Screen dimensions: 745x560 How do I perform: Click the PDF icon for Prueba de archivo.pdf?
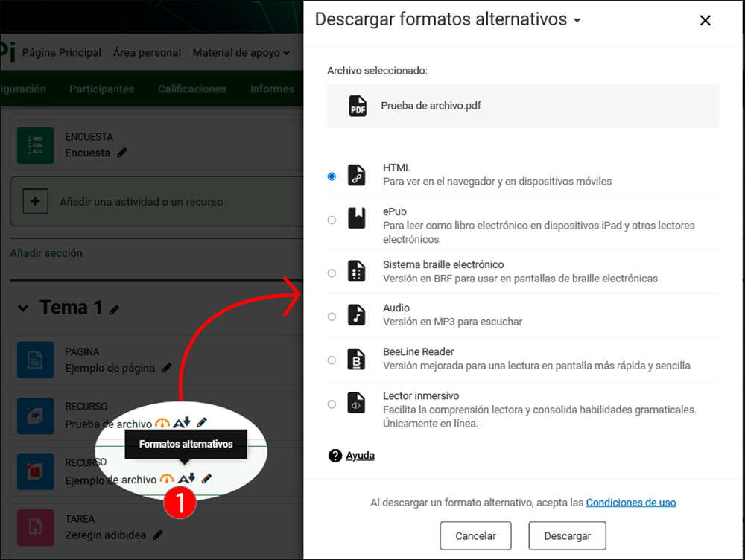pos(357,106)
